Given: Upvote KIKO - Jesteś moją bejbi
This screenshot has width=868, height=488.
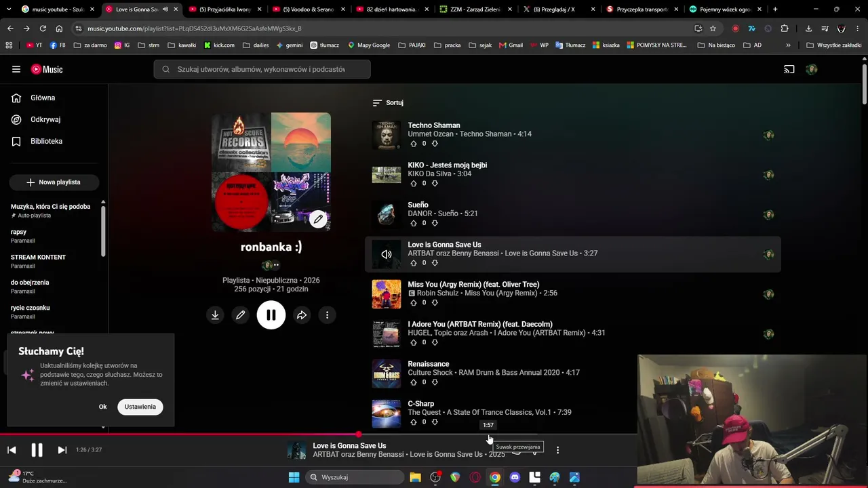Looking at the screenshot, I should point(414,184).
